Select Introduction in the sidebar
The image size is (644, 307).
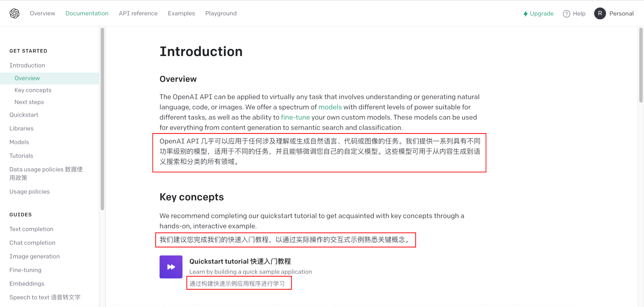pyautogui.click(x=27, y=65)
